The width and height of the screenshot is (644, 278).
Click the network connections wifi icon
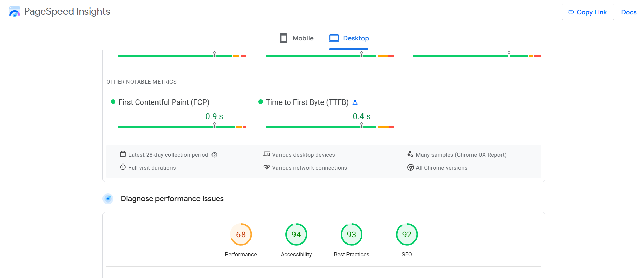266,167
